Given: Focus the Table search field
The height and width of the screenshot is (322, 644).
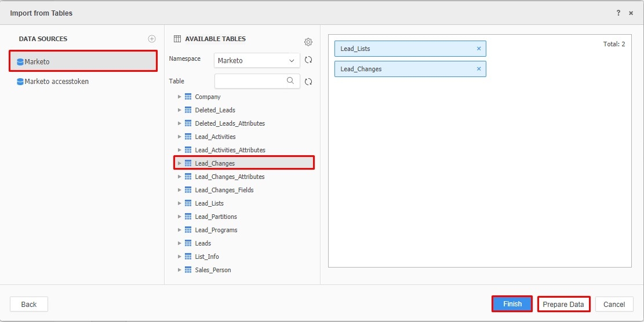Looking at the screenshot, I should [x=257, y=81].
